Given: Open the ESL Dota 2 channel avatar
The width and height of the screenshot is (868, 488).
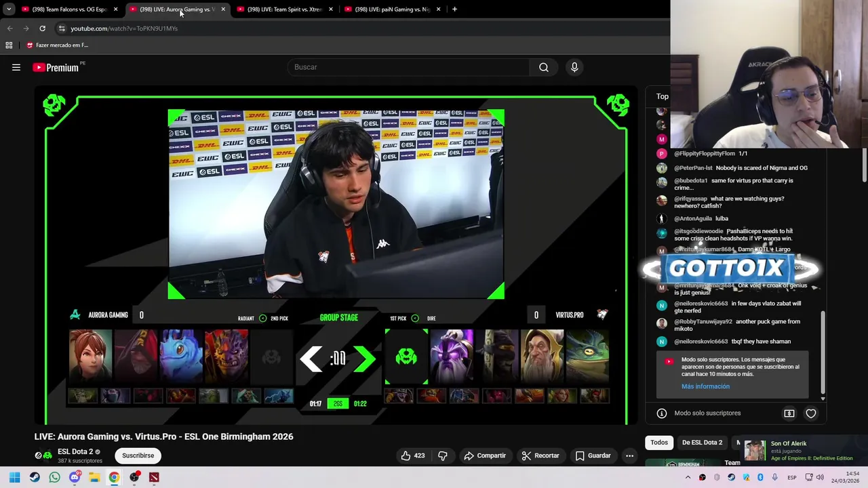Looking at the screenshot, I should (43, 455).
